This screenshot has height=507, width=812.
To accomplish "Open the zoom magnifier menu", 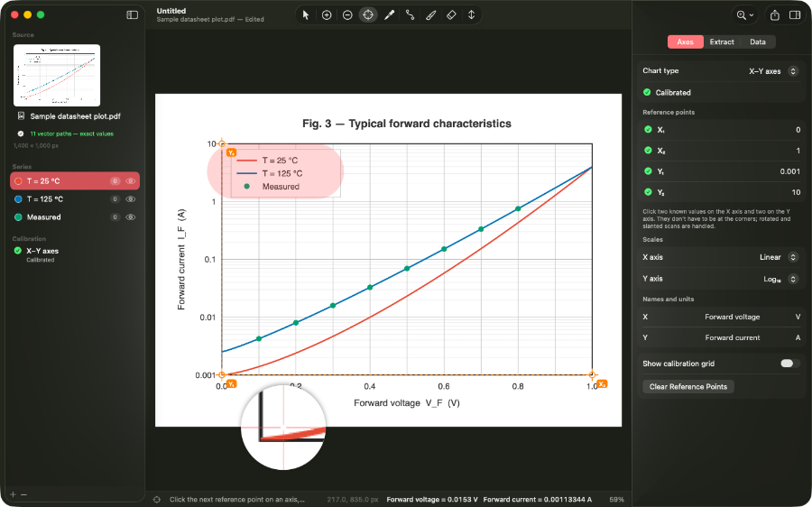I will click(x=744, y=15).
